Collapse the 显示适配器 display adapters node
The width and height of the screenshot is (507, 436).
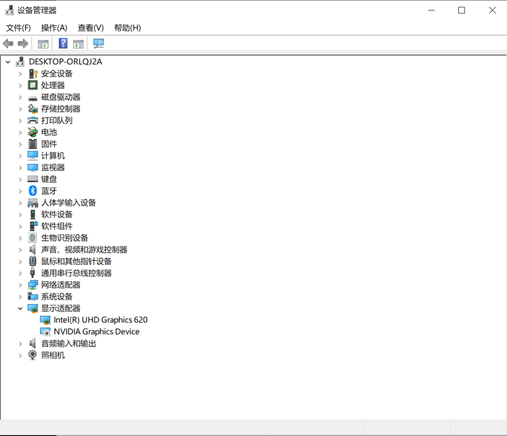coord(20,308)
